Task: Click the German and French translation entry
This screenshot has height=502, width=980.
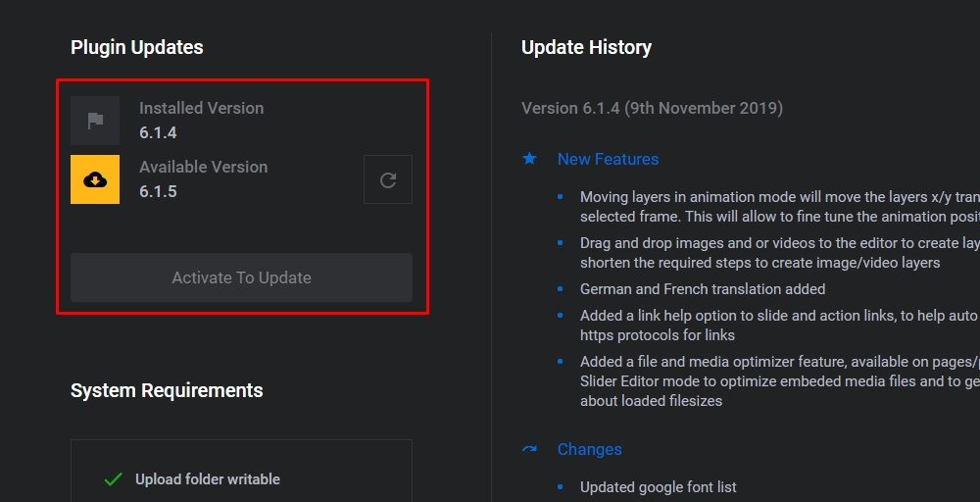Action: 702,289
